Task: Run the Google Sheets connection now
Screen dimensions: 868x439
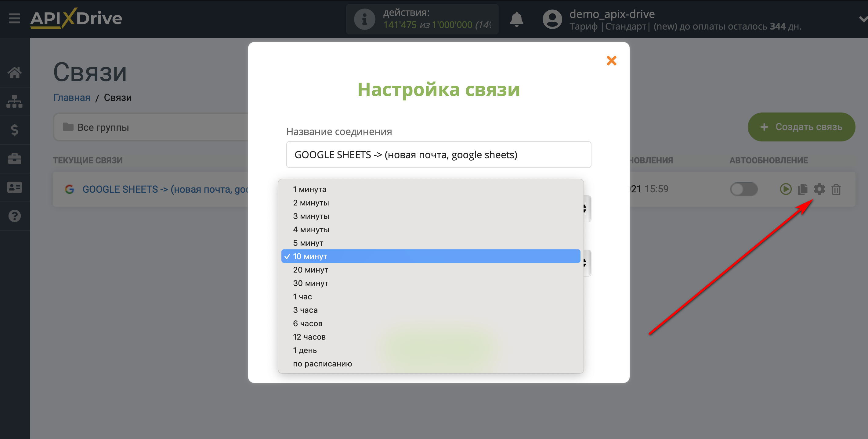Action: click(786, 189)
